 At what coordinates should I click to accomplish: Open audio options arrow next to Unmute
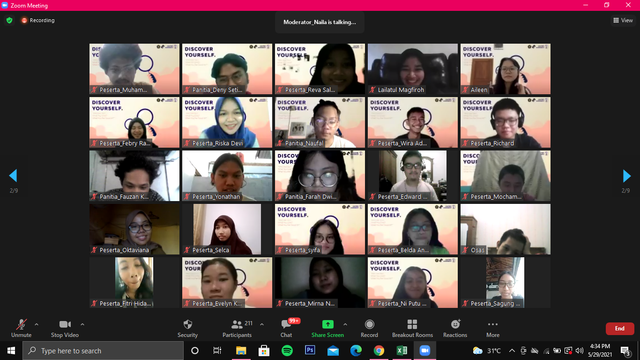coord(37,324)
